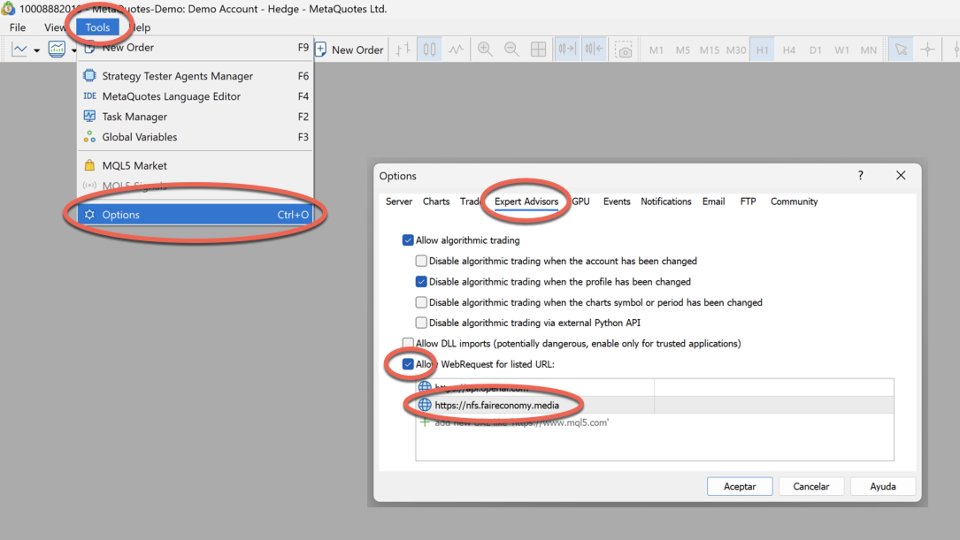960x540 pixels.
Task: Expand the new chart dropdown arrow
Action: pos(37,50)
